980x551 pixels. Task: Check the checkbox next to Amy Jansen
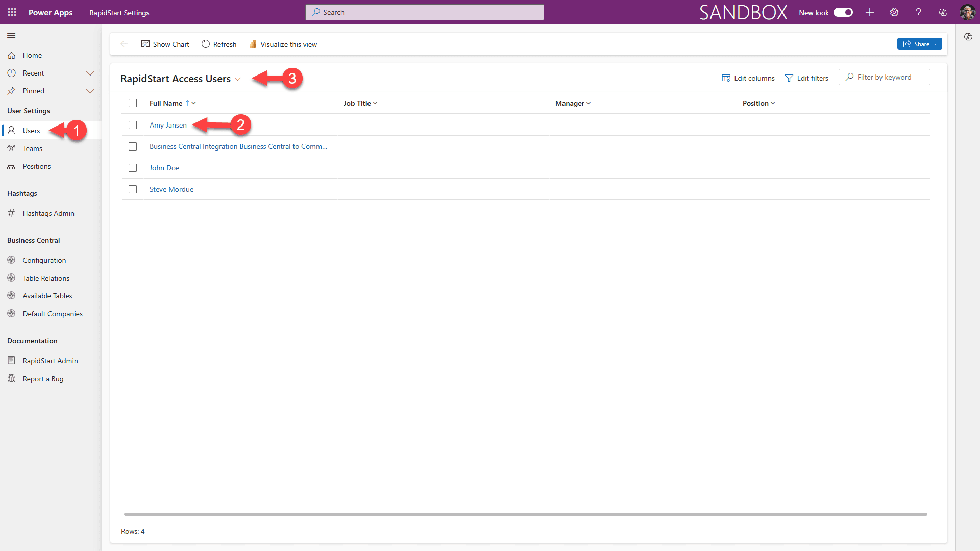coord(133,124)
